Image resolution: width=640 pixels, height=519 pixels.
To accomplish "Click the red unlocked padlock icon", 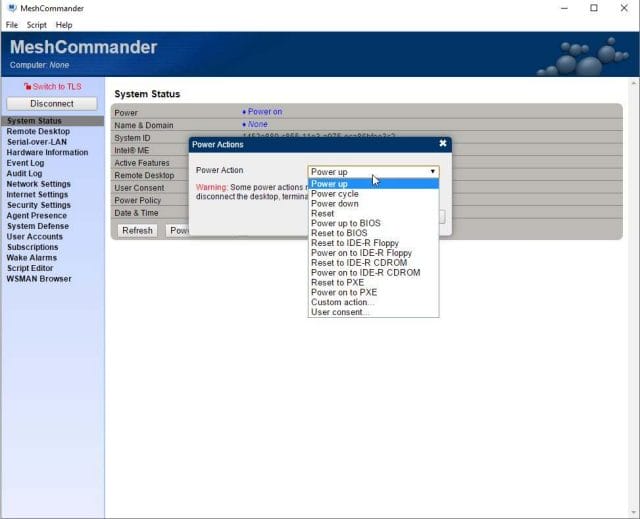I will tap(27, 86).
